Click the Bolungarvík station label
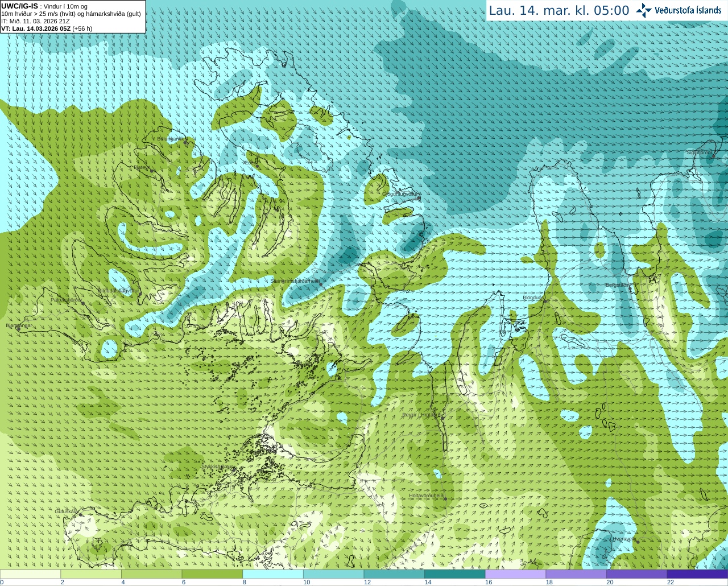 click(x=171, y=139)
